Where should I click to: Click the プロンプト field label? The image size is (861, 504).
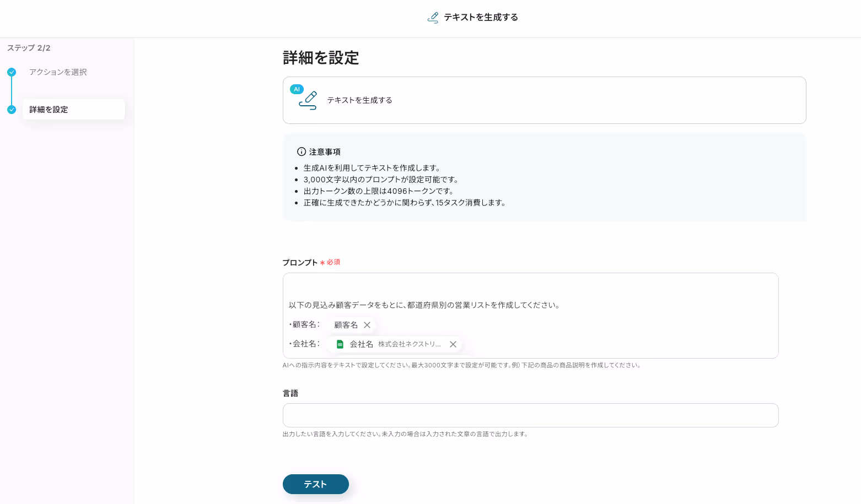coord(300,263)
